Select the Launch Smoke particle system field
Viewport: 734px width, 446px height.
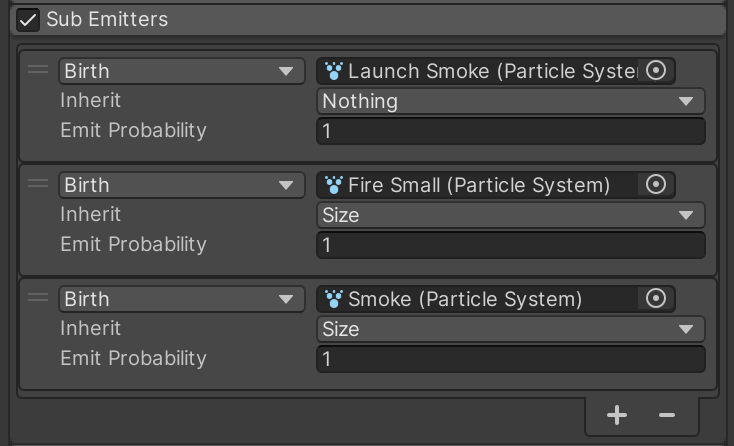[480, 71]
